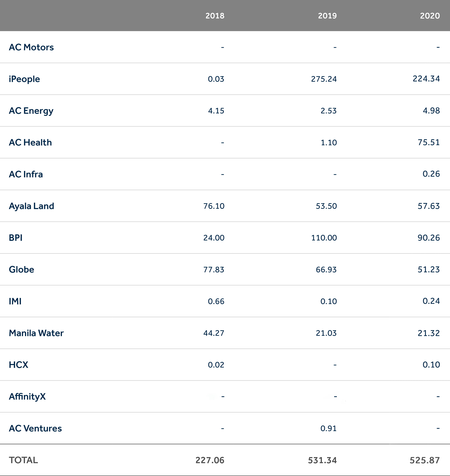Select the AC Energy row label
Screen dimensions: 450x476
click(31, 111)
